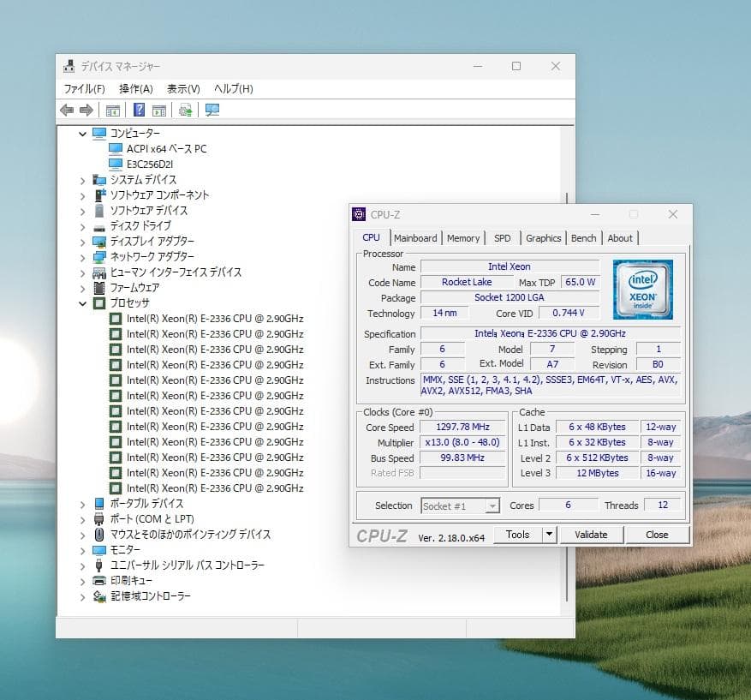Click the Back arrow in Device Manager toolbar

point(67,111)
